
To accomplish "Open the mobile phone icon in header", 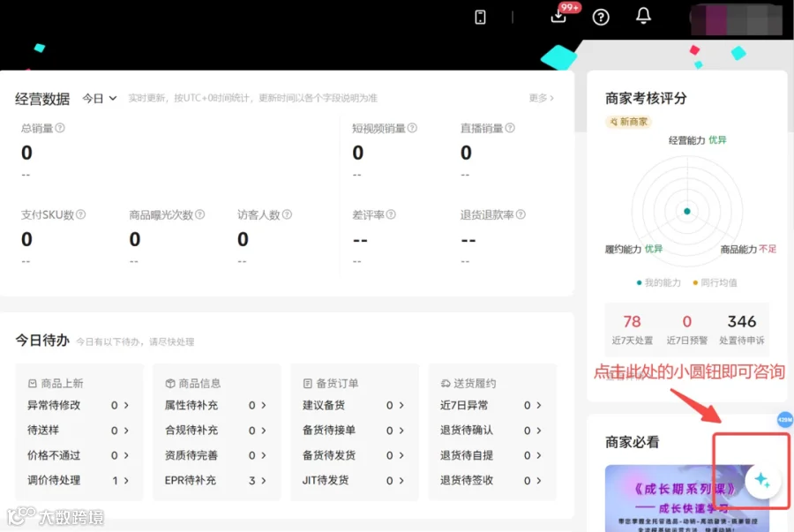I will [x=480, y=18].
